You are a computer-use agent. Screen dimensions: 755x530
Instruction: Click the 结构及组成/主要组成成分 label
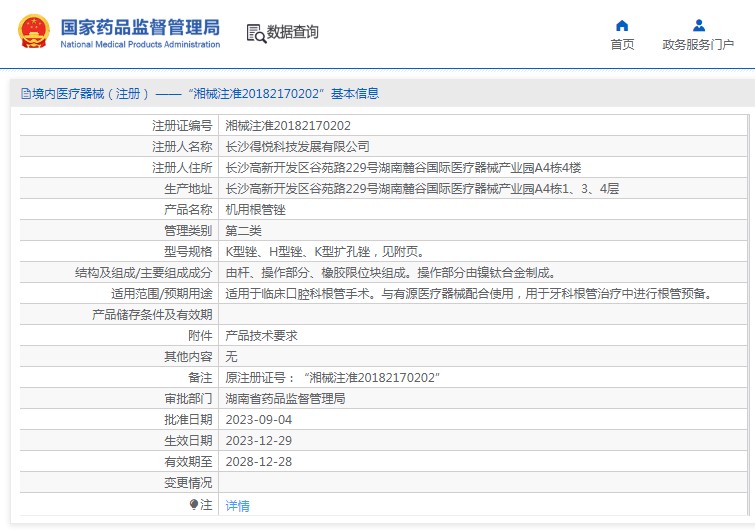(143, 273)
